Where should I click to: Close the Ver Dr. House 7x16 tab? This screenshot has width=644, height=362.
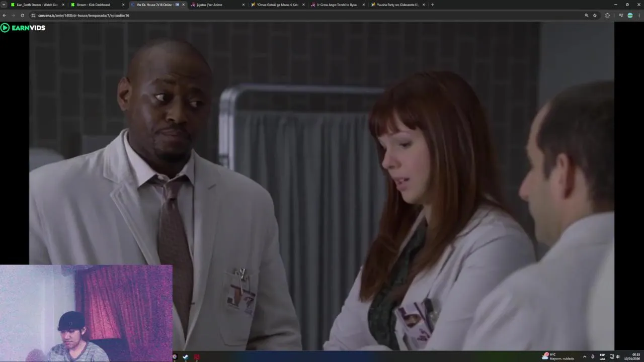(183, 5)
